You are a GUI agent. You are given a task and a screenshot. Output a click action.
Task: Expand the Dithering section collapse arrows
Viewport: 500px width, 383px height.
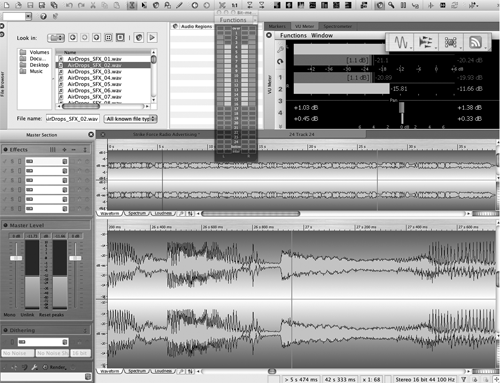(85, 330)
